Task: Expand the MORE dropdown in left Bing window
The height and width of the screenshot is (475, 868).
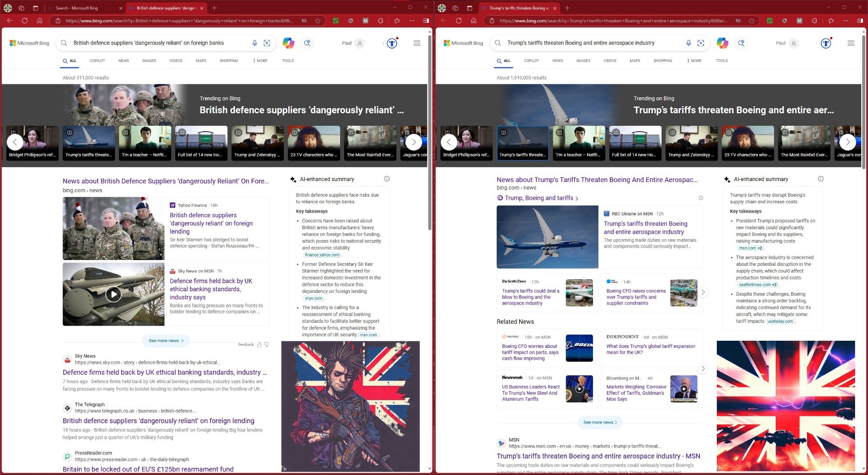Action: tap(260, 61)
